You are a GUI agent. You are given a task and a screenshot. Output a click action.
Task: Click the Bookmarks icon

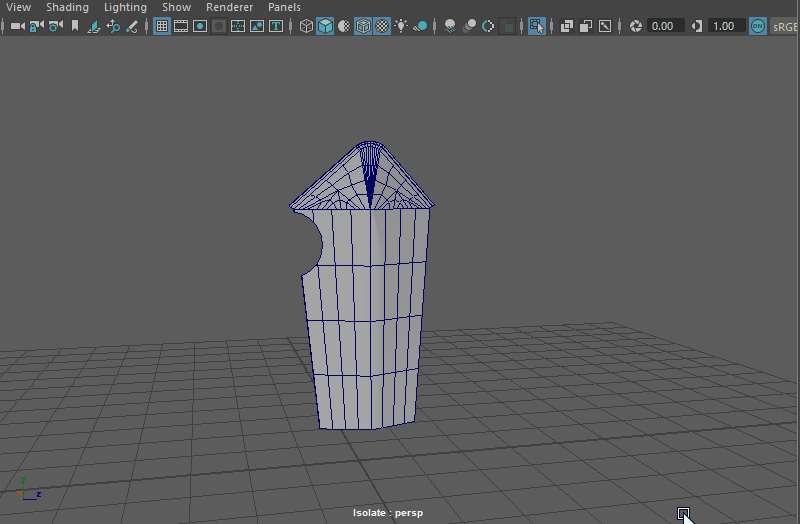[x=75, y=26]
